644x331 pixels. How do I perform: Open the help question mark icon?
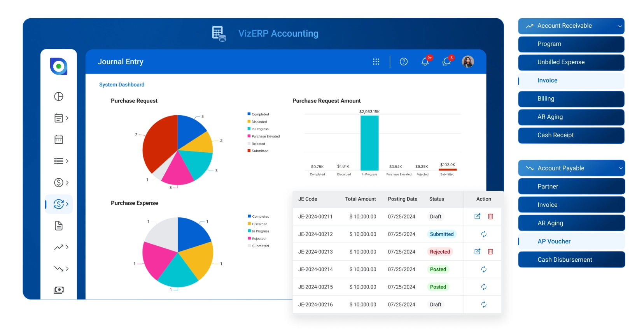tap(404, 62)
